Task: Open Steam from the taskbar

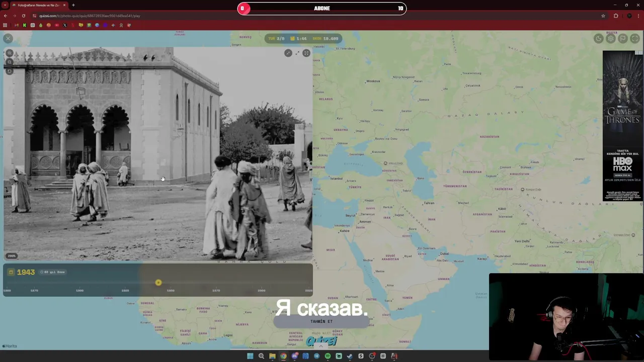Action: [350, 356]
